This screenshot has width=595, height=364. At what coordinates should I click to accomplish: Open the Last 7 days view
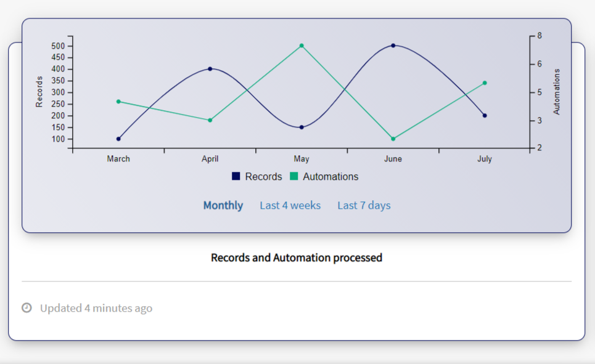[x=364, y=206]
